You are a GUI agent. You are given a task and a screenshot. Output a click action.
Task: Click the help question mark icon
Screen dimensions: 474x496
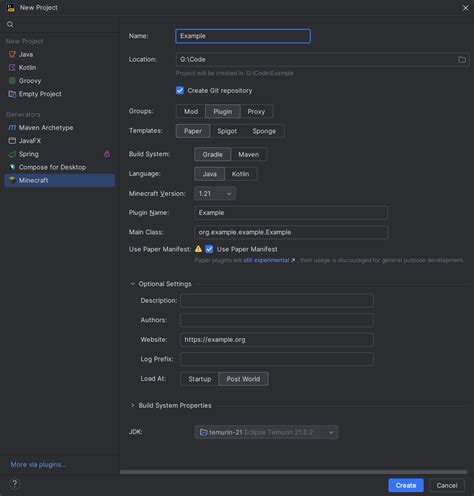click(15, 484)
